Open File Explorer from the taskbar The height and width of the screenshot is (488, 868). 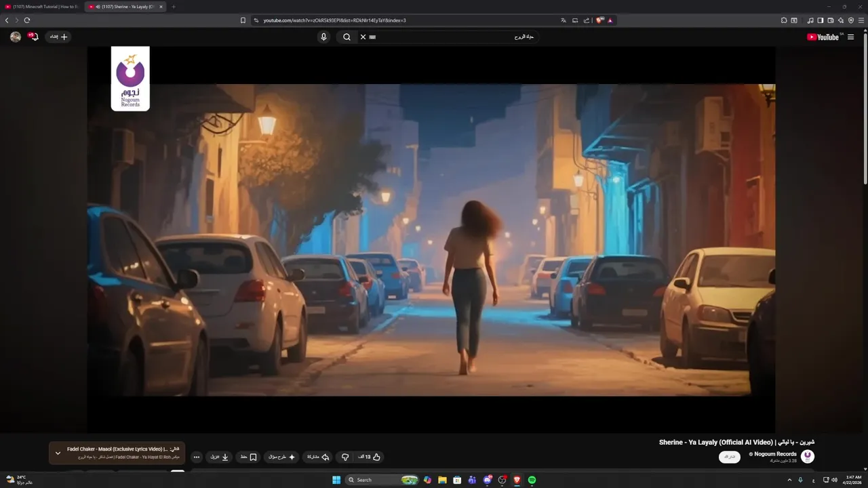click(x=442, y=480)
